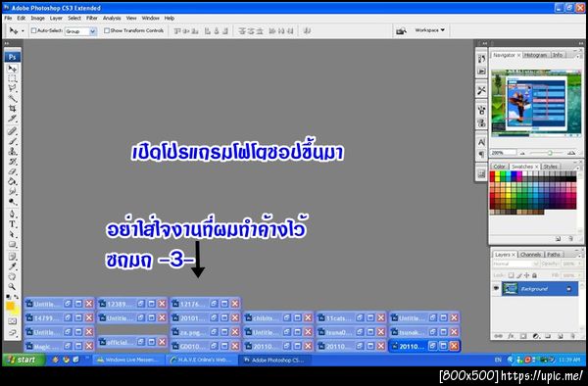
Task: Open the Move tool preset picker arrow
Action: click(x=23, y=30)
